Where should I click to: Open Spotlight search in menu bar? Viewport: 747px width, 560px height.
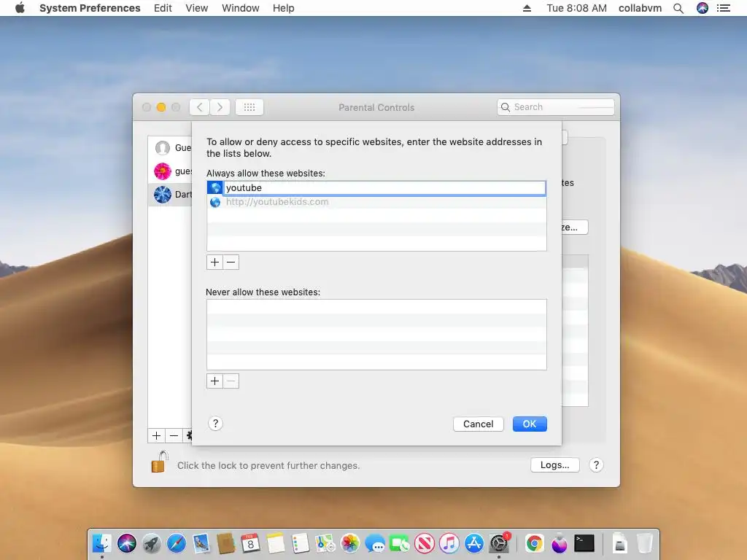(x=678, y=8)
